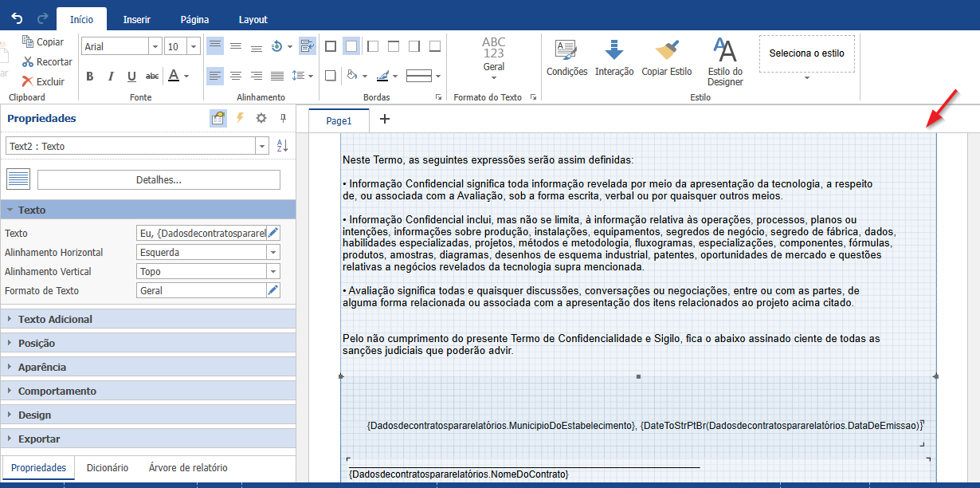Activate the Copiar Estilo brush
980x488 pixels.
pos(667,57)
